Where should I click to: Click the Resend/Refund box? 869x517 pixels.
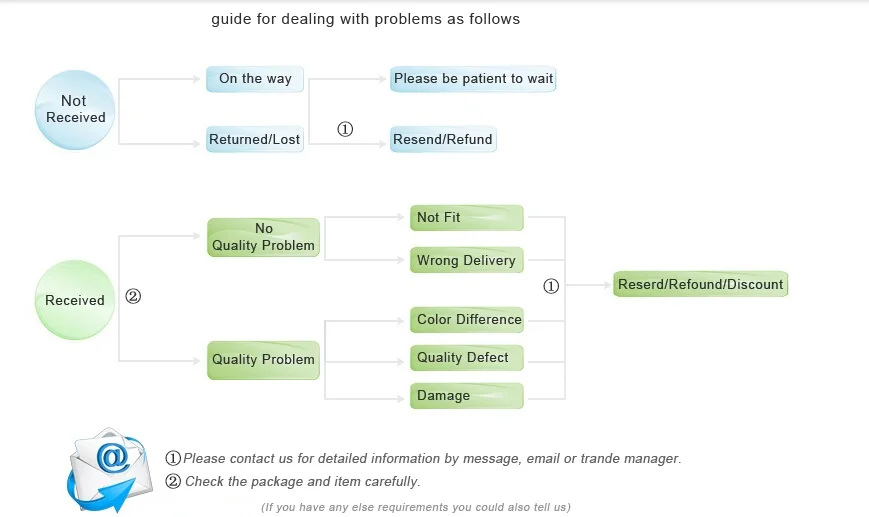443,139
